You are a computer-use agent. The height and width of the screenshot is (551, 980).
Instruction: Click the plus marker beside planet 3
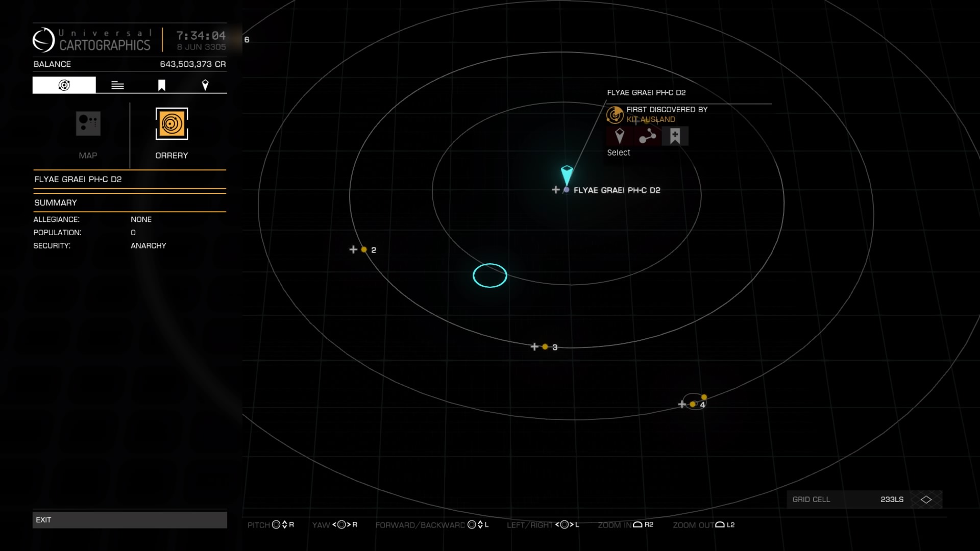pyautogui.click(x=534, y=347)
